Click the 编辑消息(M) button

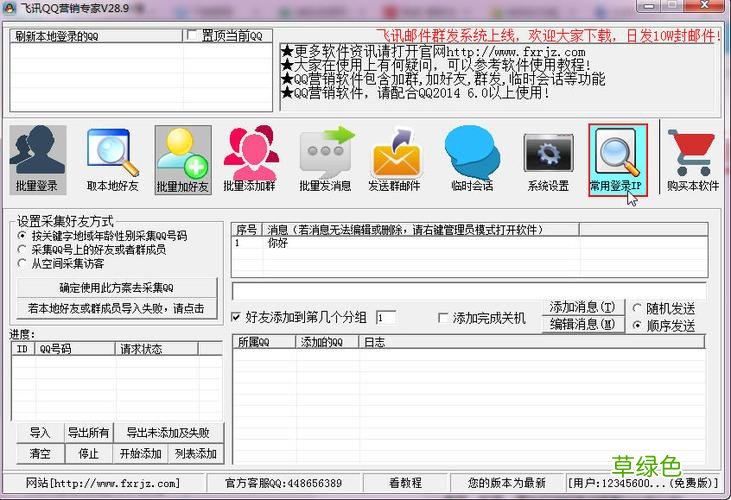[x=583, y=324]
